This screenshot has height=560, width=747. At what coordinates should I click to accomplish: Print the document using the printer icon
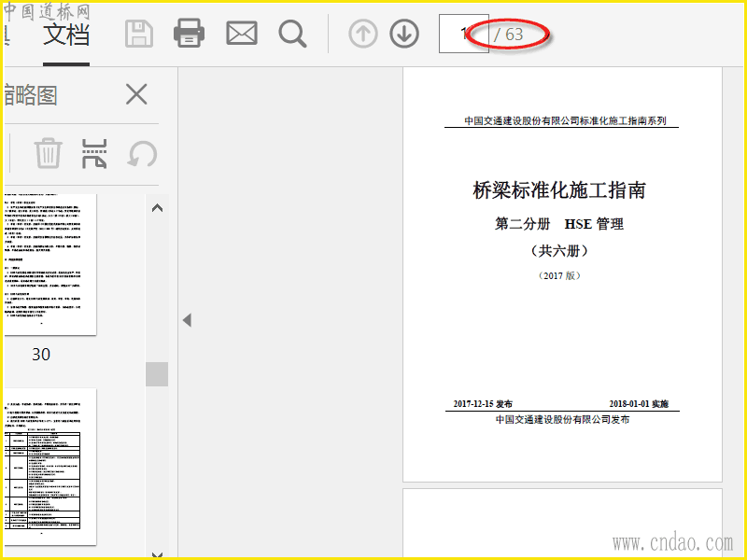tap(190, 34)
